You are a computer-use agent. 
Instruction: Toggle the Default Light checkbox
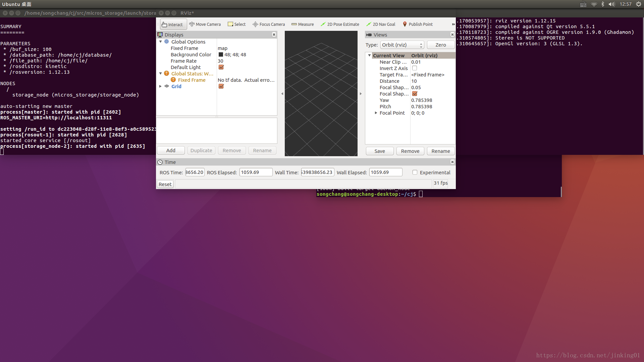pos(221,67)
